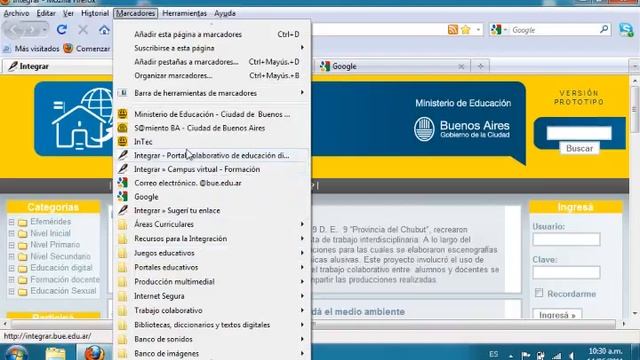Stop loading with the X toolbar icon

tap(83, 29)
